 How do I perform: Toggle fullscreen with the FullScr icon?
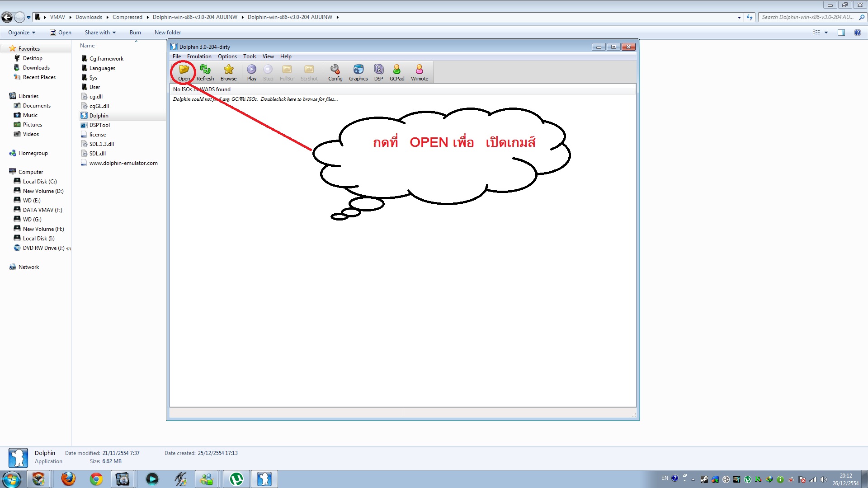tap(287, 72)
